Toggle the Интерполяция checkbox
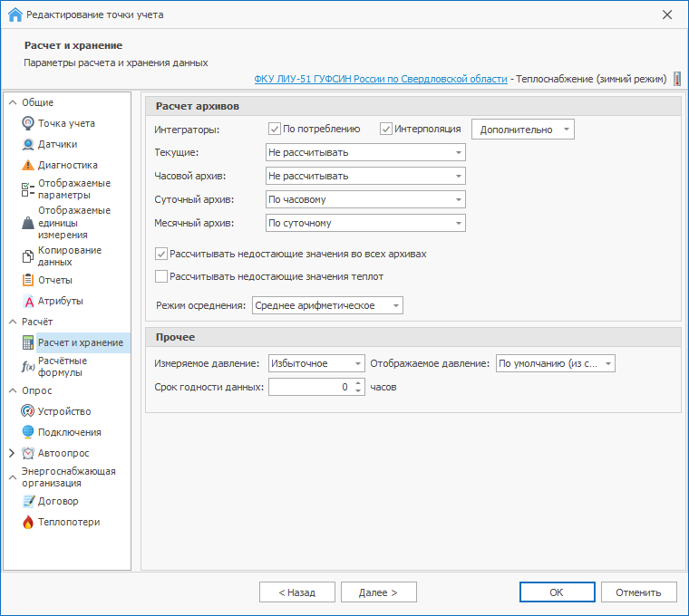The height and width of the screenshot is (616, 689). [386, 130]
